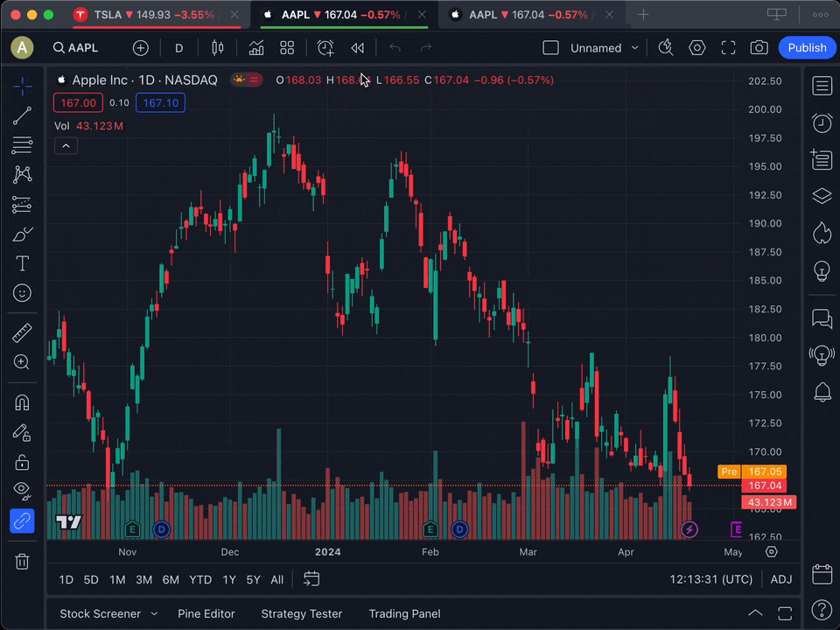Add a symbol to compare with plus icon

140,47
